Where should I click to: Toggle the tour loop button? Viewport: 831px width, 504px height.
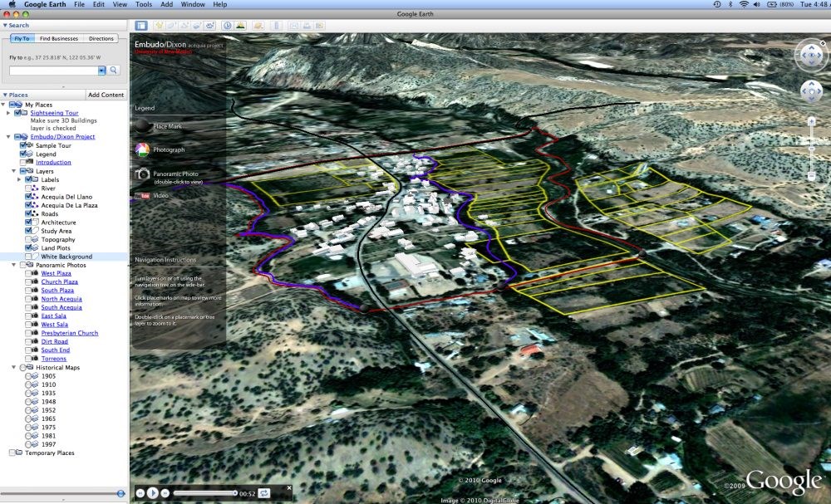point(264,493)
